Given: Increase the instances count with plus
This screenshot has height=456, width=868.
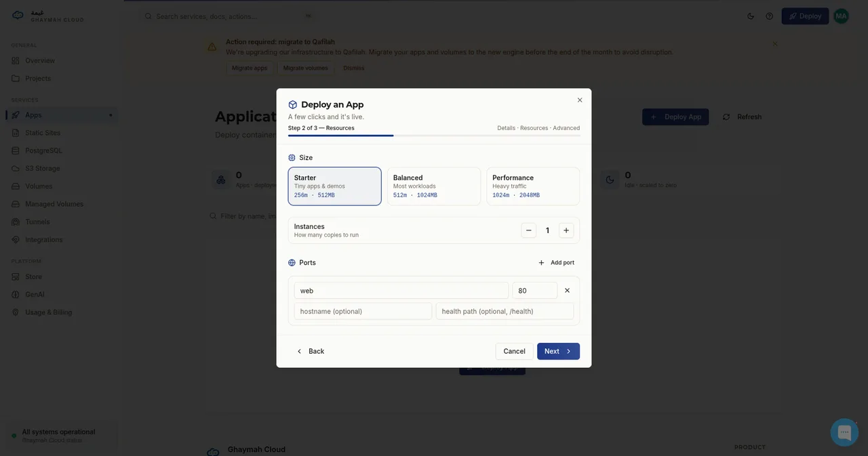Looking at the screenshot, I should 566,230.
